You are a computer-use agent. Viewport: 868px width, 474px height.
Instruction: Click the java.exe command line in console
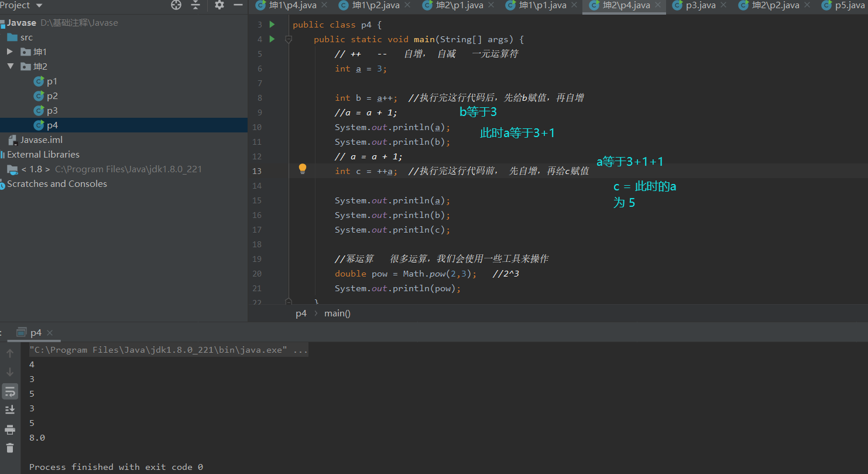pos(169,350)
